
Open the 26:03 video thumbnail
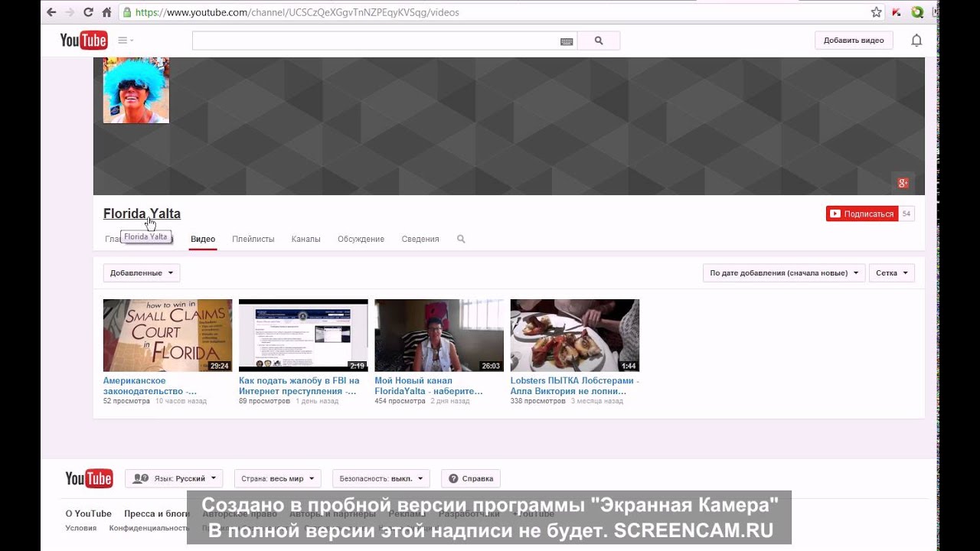[439, 335]
